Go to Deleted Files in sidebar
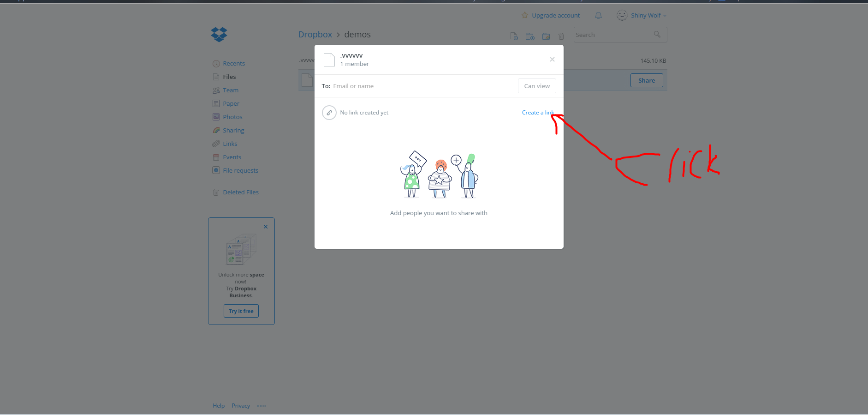This screenshot has width=868, height=415. click(240, 192)
